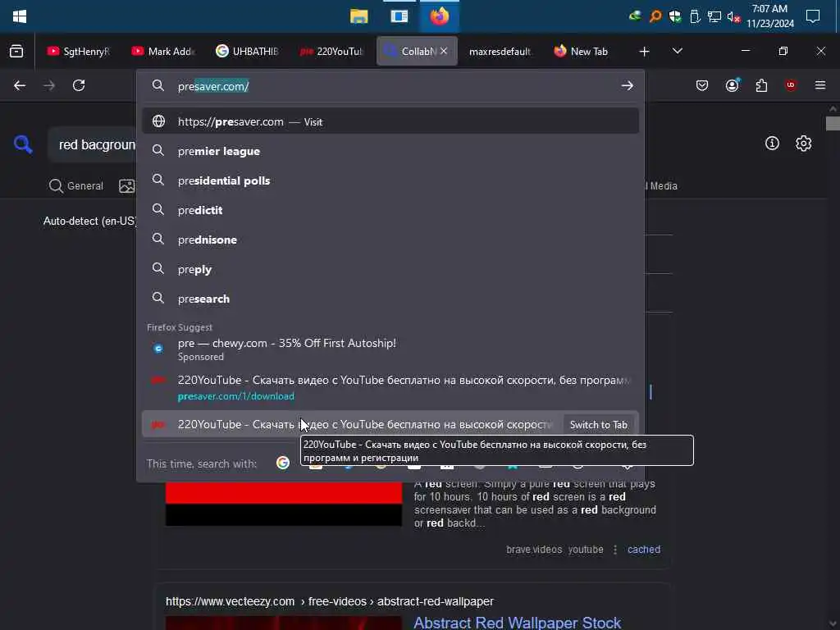Switch to the maxresdefault tab
840x630 pixels.
(x=500, y=52)
